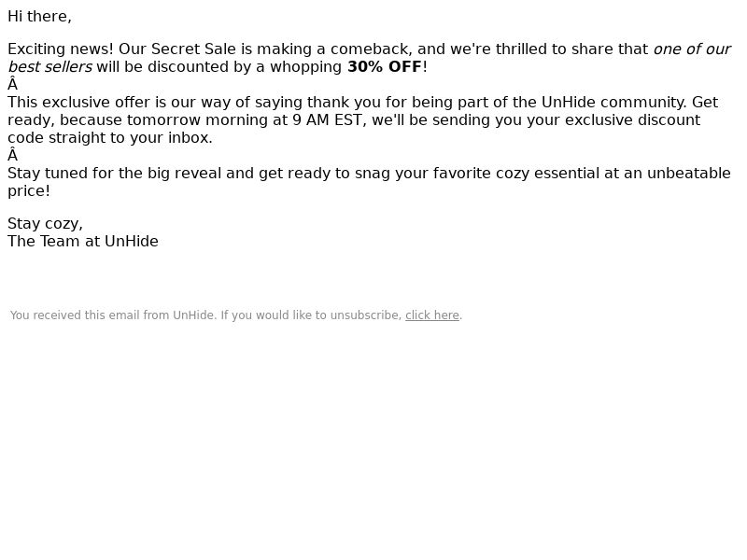
Task: Click the "Hi there," greeting text
Action: tap(39, 17)
